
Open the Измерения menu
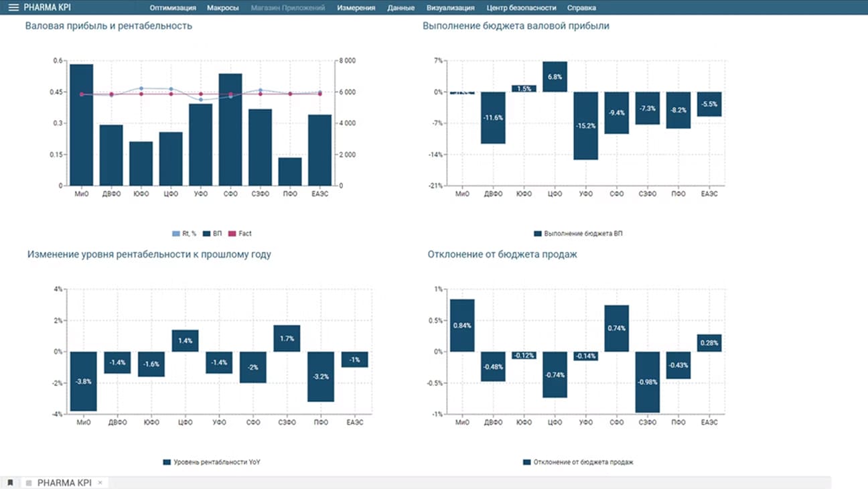tap(356, 8)
